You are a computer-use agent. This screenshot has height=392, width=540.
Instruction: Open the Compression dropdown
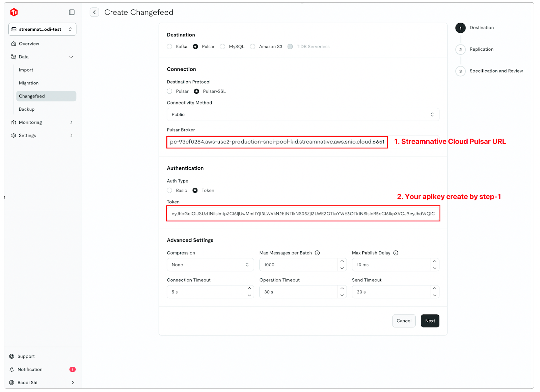(210, 265)
